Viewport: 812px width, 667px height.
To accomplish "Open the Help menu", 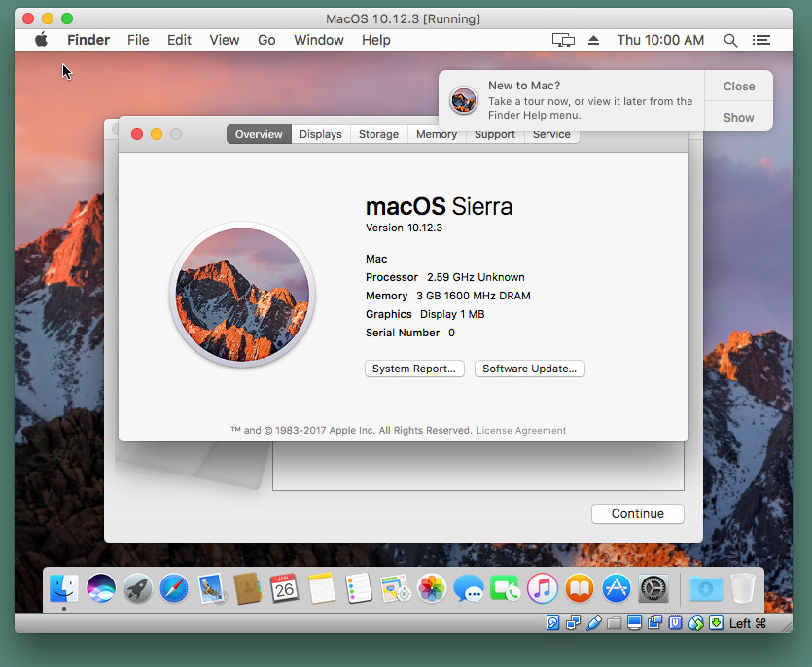I will point(376,40).
